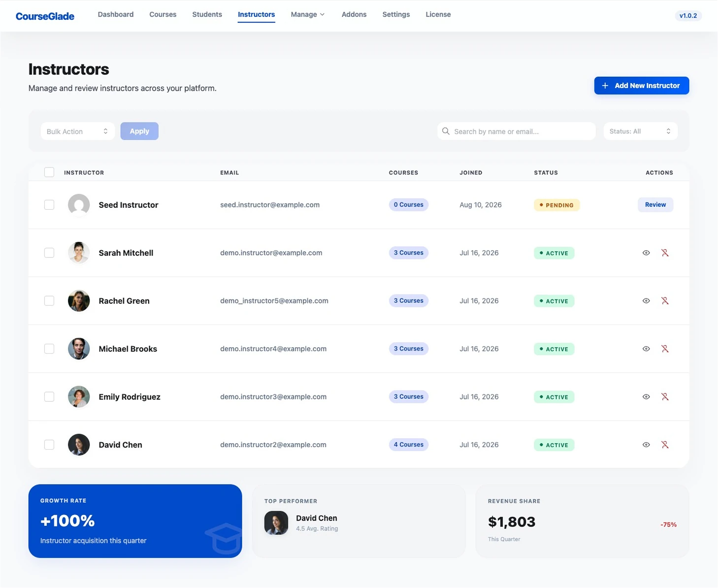Click Add New Instructor button
718x588 pixels.
pyautogui.click(x=642, y=86)
